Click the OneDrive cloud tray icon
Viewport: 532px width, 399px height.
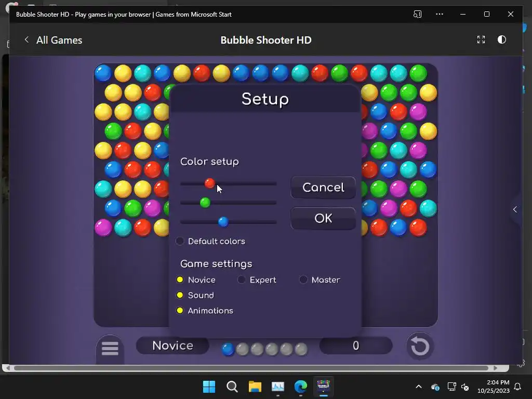(435, 387)
